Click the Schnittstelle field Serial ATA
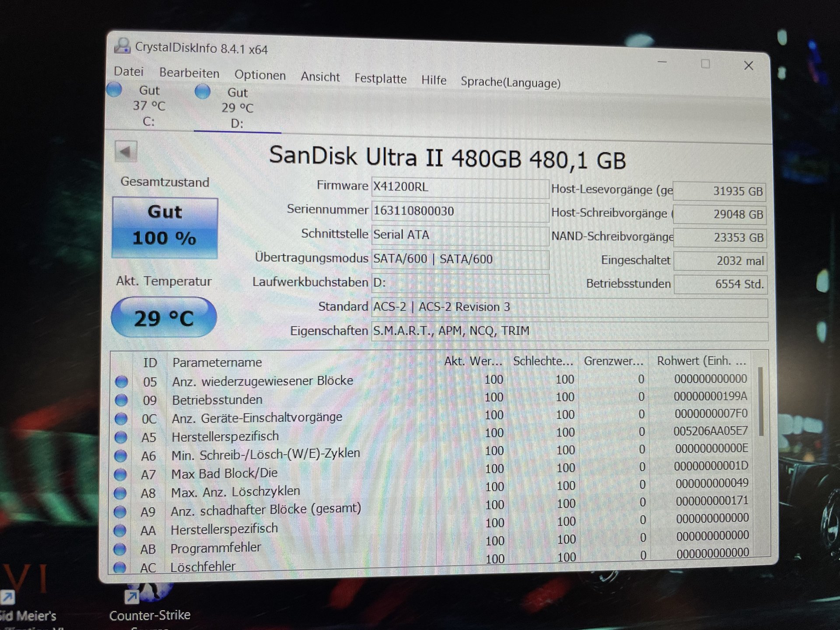Screen dimensions: 840x630 460,235
